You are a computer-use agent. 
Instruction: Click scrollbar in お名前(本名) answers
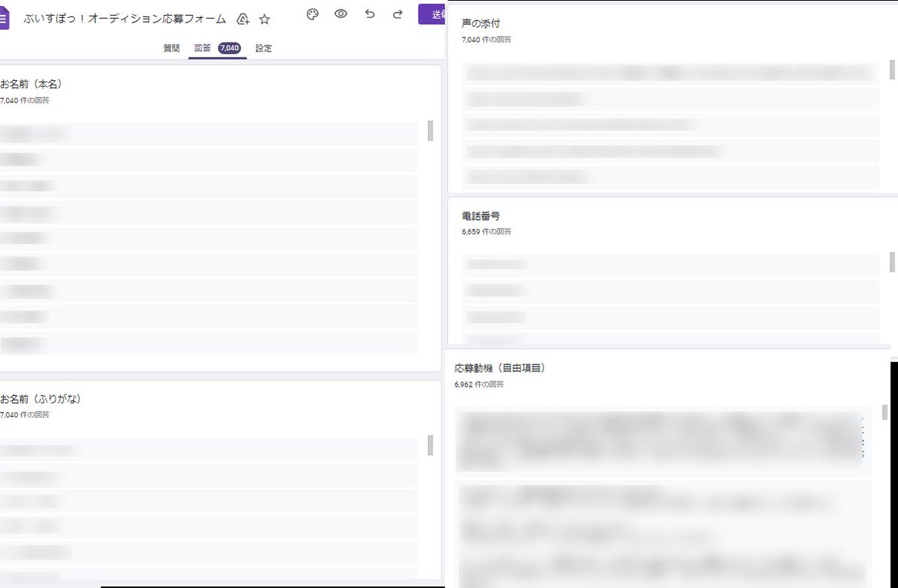pyautogui.click(x=430, y=130)
